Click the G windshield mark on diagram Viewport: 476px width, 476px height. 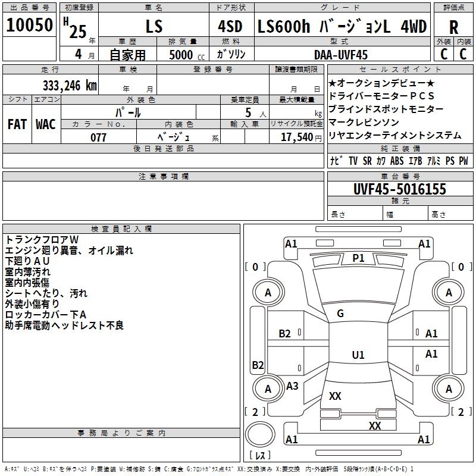[x=340, y=314]
